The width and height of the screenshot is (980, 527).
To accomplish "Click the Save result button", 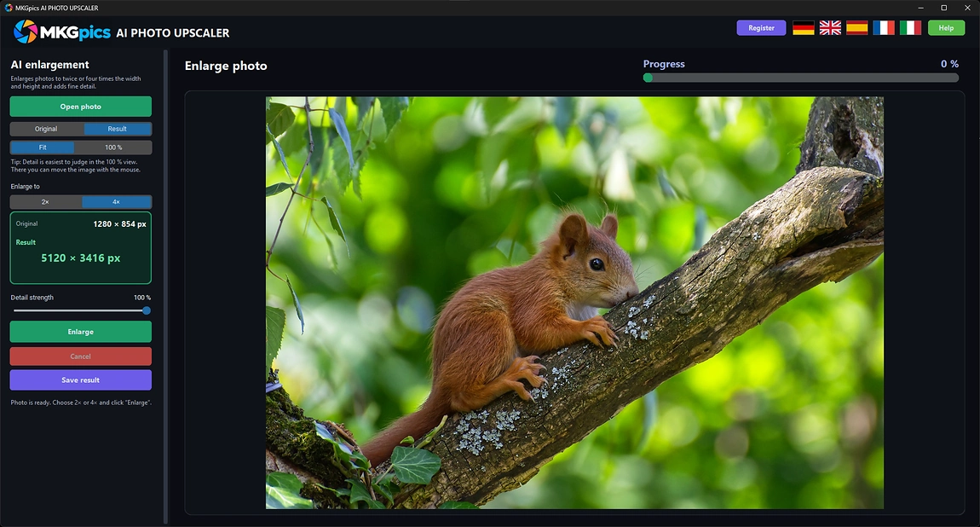I will (x=81, y=380).
